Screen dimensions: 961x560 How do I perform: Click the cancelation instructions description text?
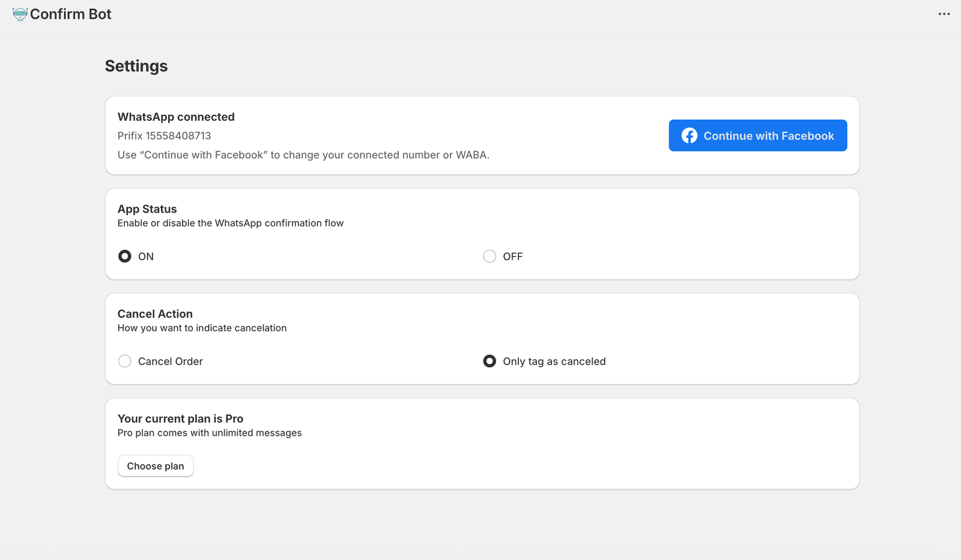pyautogui.click(x=202, y=328)
